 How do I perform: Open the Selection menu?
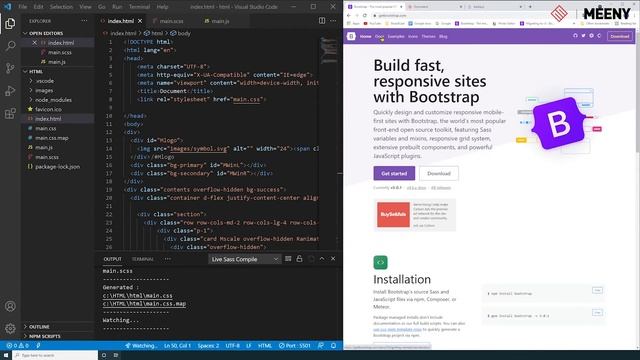point(61,7)
